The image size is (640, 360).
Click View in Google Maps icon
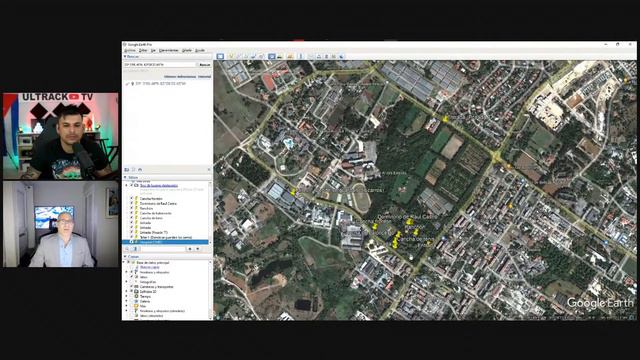[334, 56]
